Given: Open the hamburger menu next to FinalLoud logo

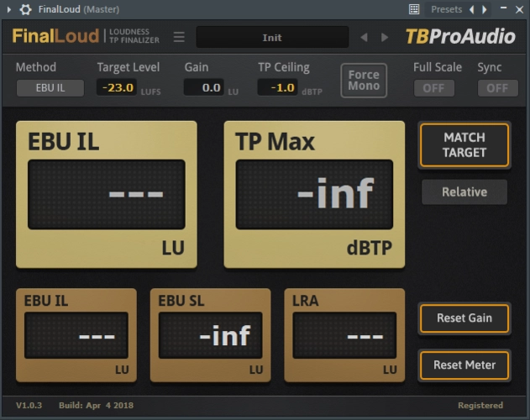Looking at the screenshot, I should coord(179,37).
